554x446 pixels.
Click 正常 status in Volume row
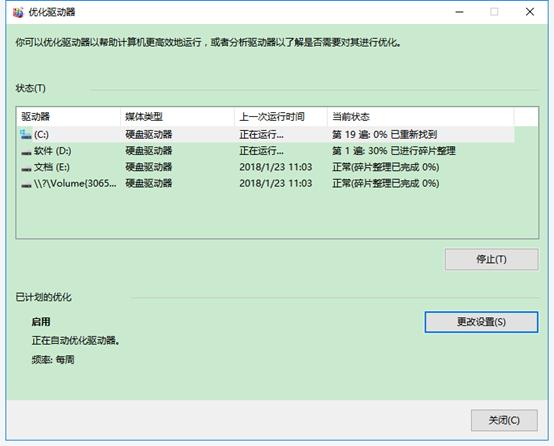386,183
